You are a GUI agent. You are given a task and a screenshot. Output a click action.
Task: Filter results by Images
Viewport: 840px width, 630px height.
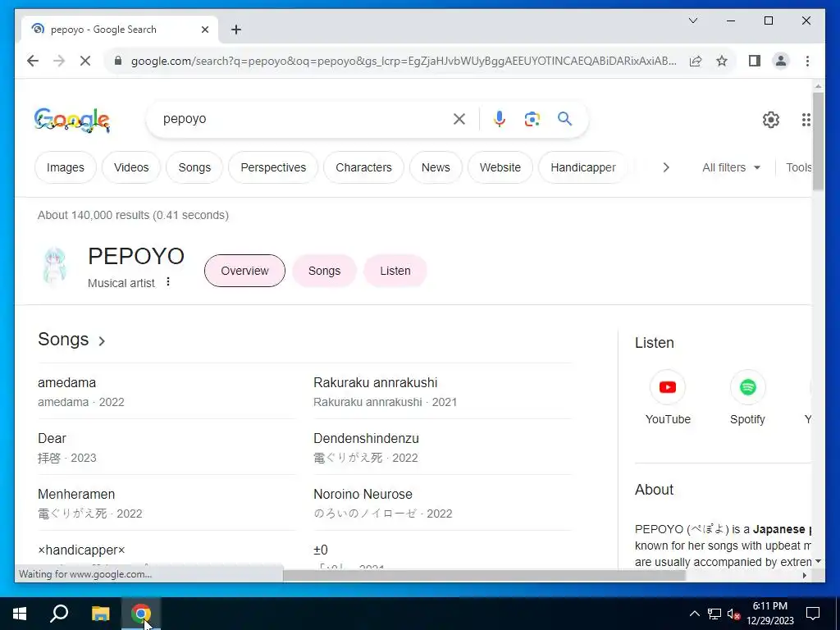(66, 167)
